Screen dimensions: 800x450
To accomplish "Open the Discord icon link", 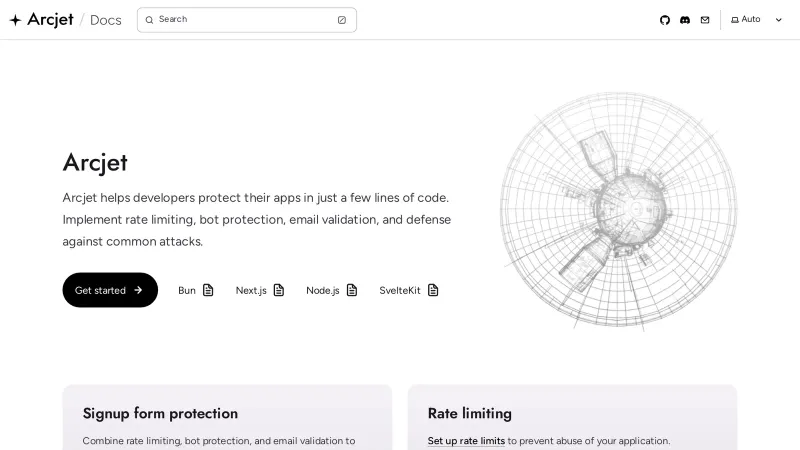I will click(685, 20).
